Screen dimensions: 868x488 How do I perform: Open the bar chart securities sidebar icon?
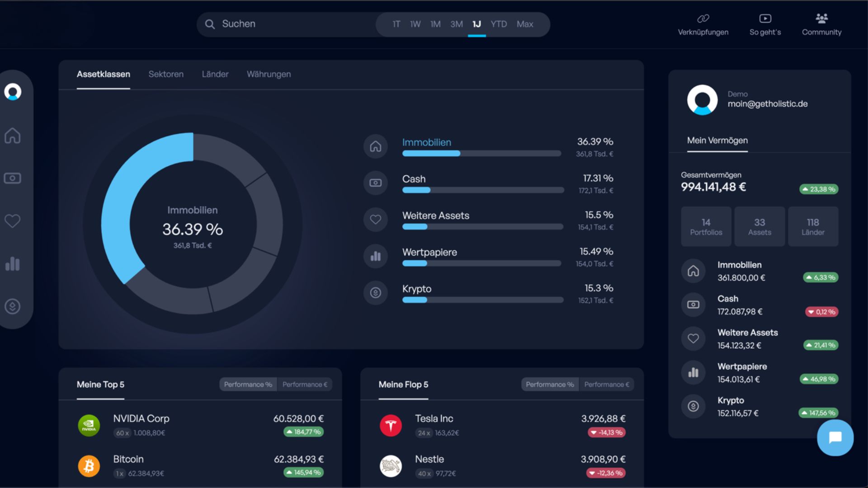(13, 263)
